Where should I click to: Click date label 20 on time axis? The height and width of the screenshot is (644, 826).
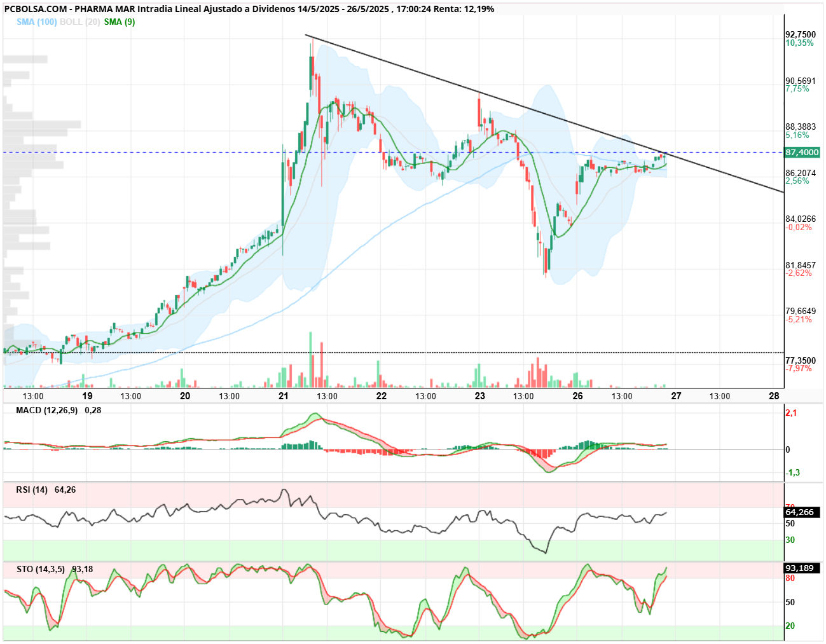185,396
